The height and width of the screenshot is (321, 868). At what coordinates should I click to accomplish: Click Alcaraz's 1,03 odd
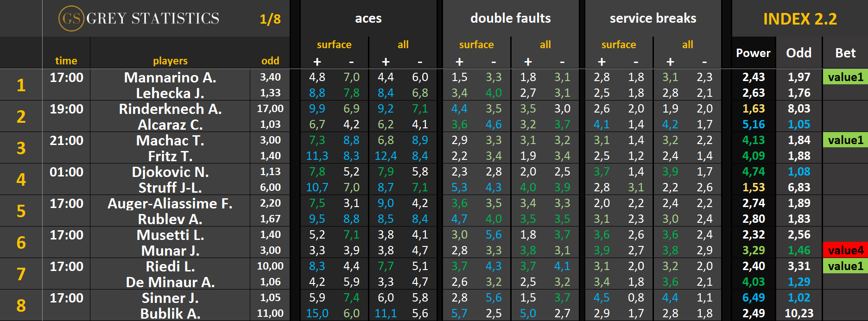pos(270,124)
